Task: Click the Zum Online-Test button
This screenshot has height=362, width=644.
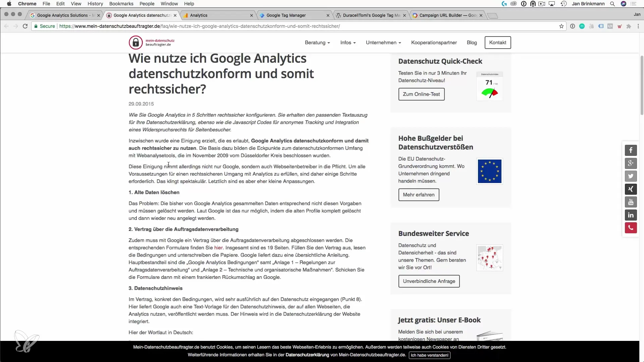Action: [x=421, y=94]
